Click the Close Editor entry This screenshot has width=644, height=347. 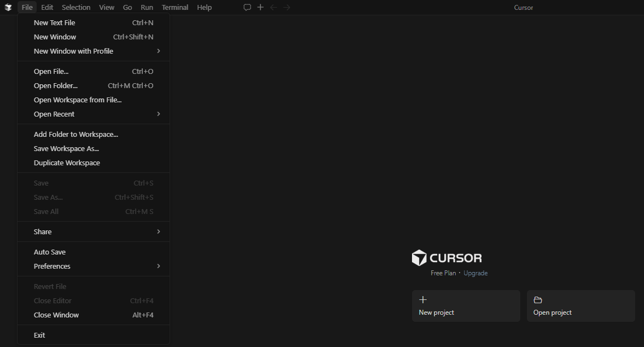tap(94, 301)
